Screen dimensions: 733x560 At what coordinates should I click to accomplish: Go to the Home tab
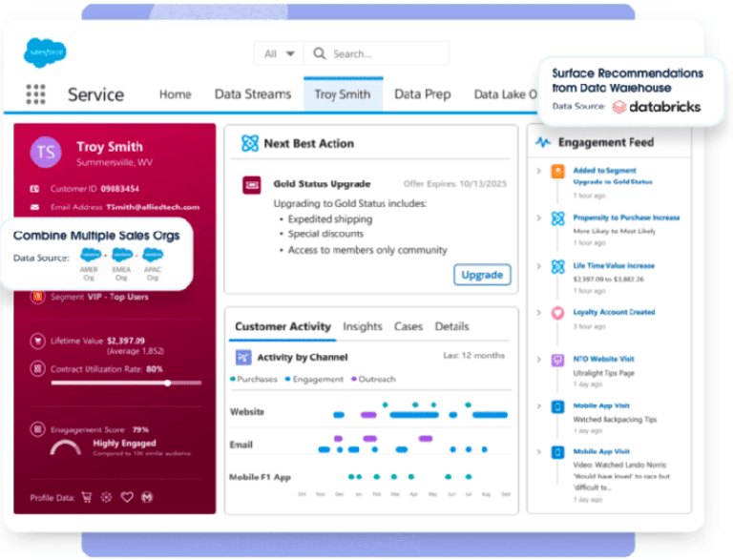coord(176,94)
